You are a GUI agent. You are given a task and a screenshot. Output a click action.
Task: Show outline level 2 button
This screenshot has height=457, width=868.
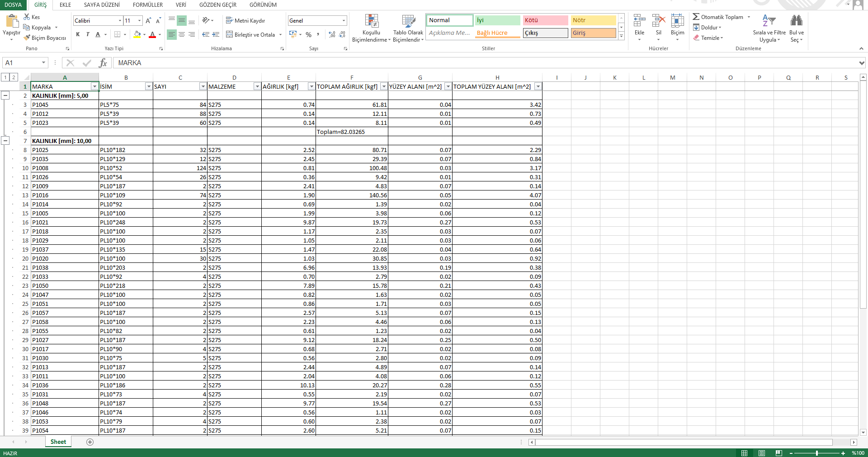pos(14,77)
